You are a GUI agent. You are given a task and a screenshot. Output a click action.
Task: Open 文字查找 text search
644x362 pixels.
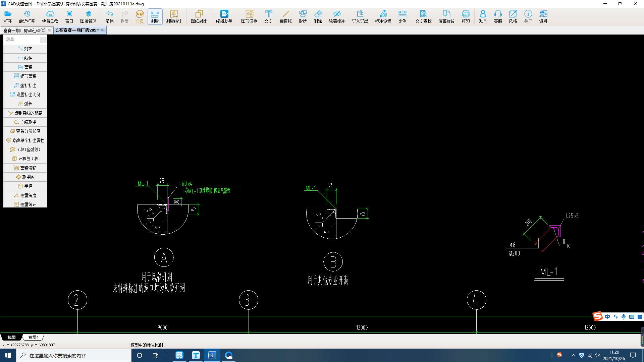pos(423,17)
